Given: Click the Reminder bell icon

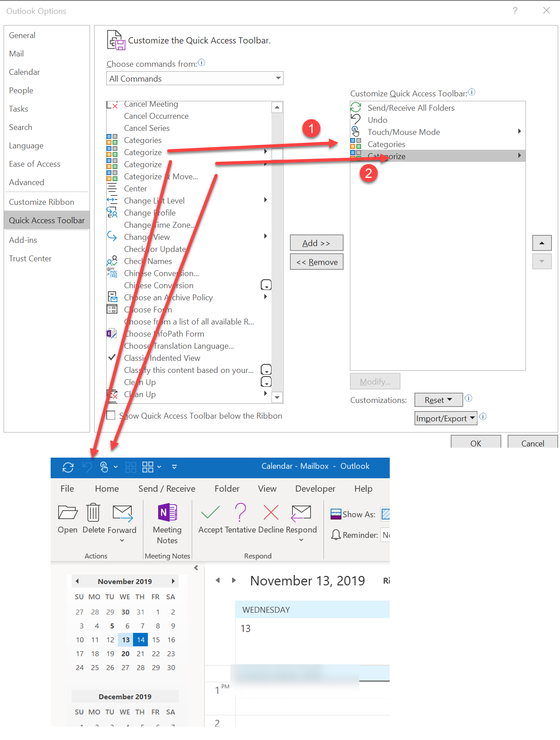Looking at the screenshot, I should [336, 535].
